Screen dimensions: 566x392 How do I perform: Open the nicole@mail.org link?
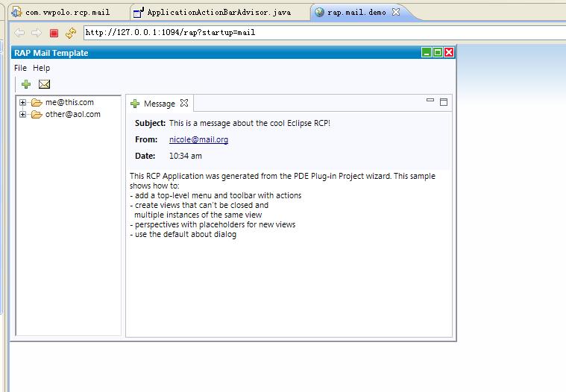[x=198, y=139]
